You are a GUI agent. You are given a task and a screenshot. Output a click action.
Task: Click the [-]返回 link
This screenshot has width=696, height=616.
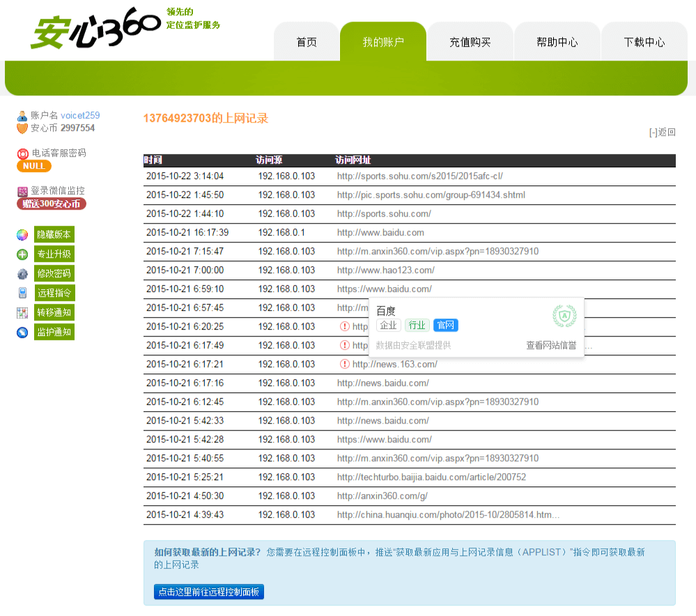663,132
